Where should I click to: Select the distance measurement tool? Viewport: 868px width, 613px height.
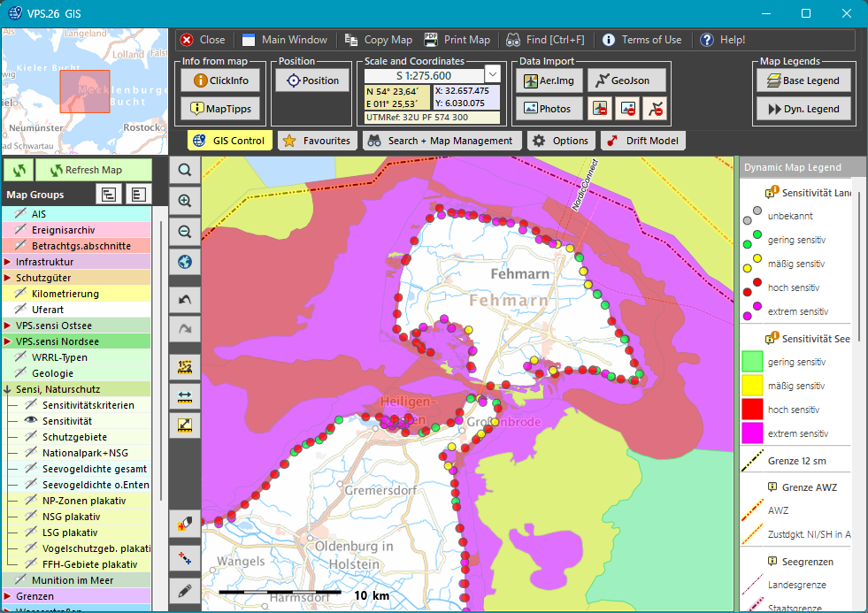185,395
